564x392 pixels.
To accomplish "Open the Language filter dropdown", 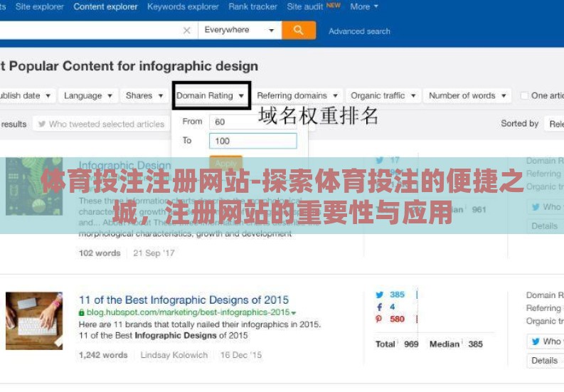I will pyautogui.click(x=88, y=96).
